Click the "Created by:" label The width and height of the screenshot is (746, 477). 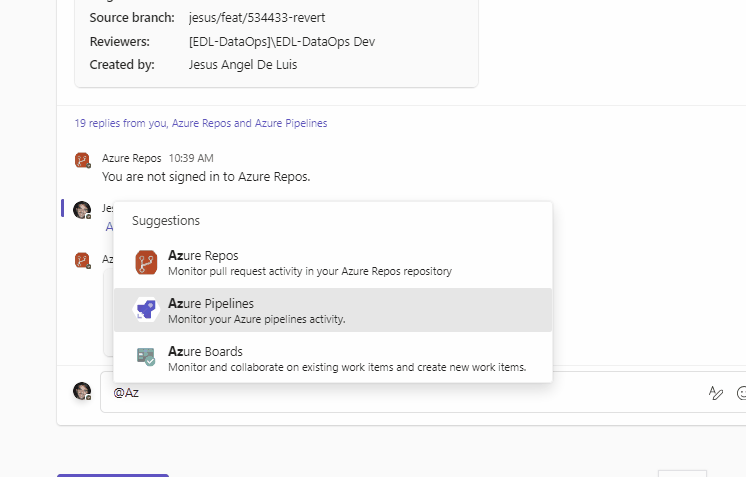point(122,65)
